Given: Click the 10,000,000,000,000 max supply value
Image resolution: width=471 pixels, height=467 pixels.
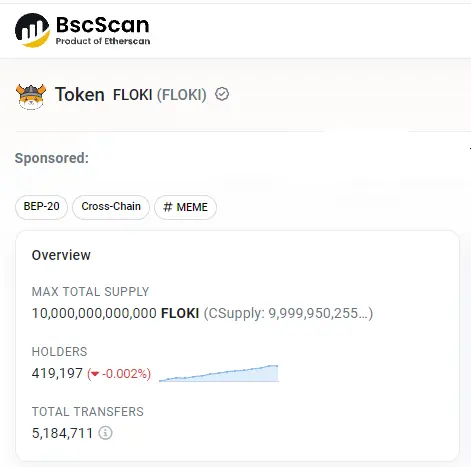Looking at the screenshot, I should point(94,313).
